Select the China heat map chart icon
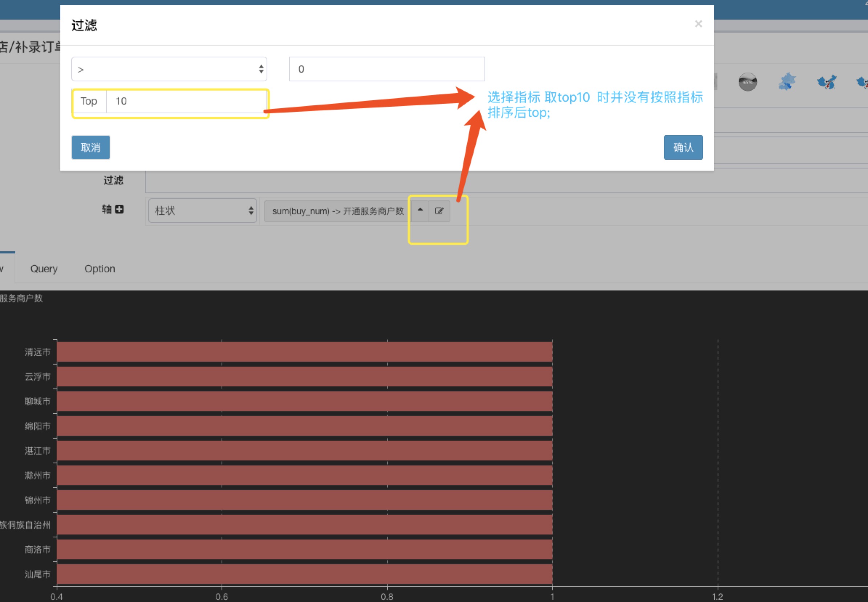 787,81
